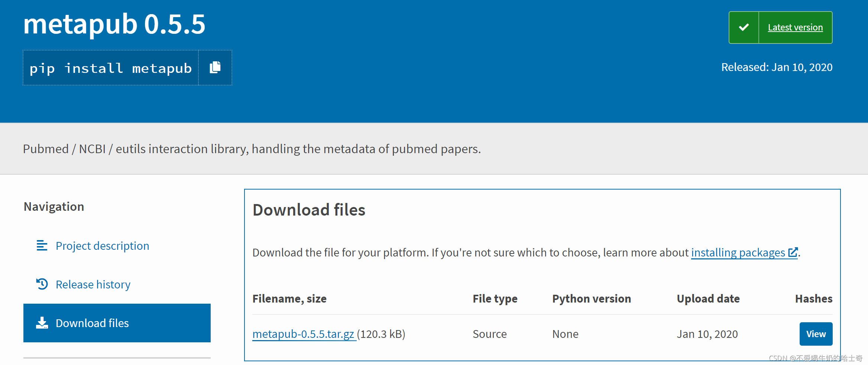Click the Release history clock icon
The image size is (868, 365).
coord(42,284)
